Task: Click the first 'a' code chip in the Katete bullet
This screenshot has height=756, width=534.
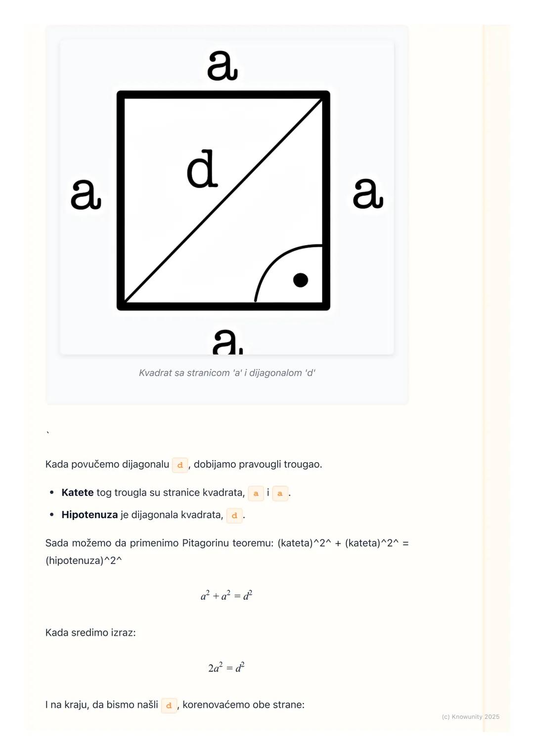Action: point(256,493)
